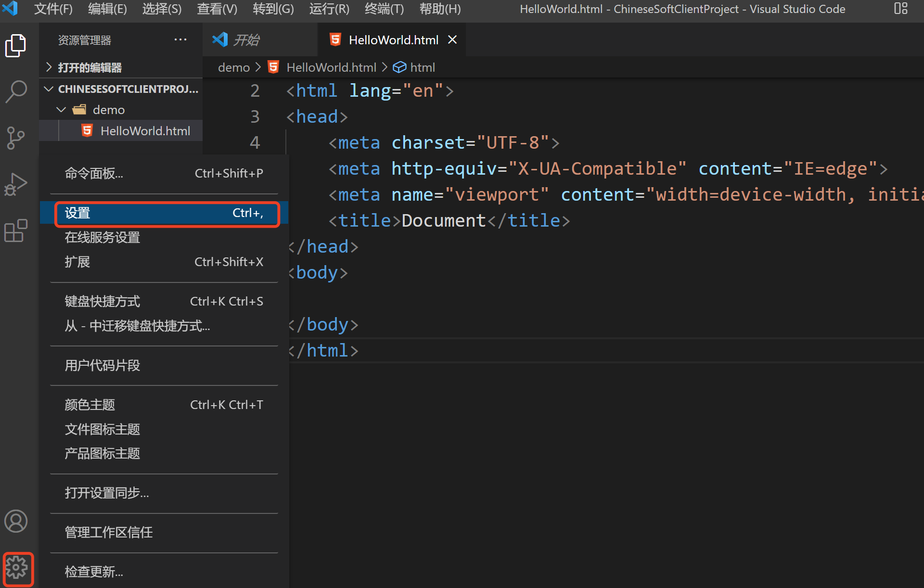The image size is (924, 588).
Task: Open explorer more actions ellipsis
Action: coord(180,39)
